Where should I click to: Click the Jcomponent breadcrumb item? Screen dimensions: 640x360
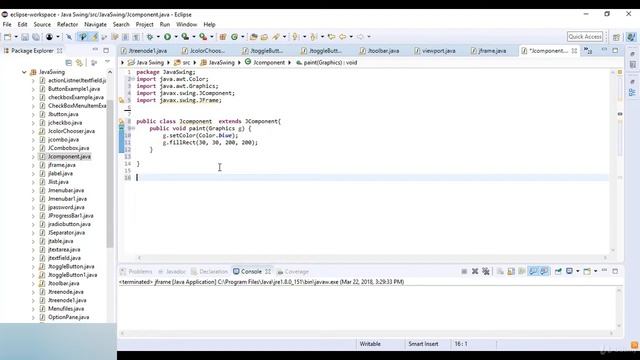[x=265, y=62]
